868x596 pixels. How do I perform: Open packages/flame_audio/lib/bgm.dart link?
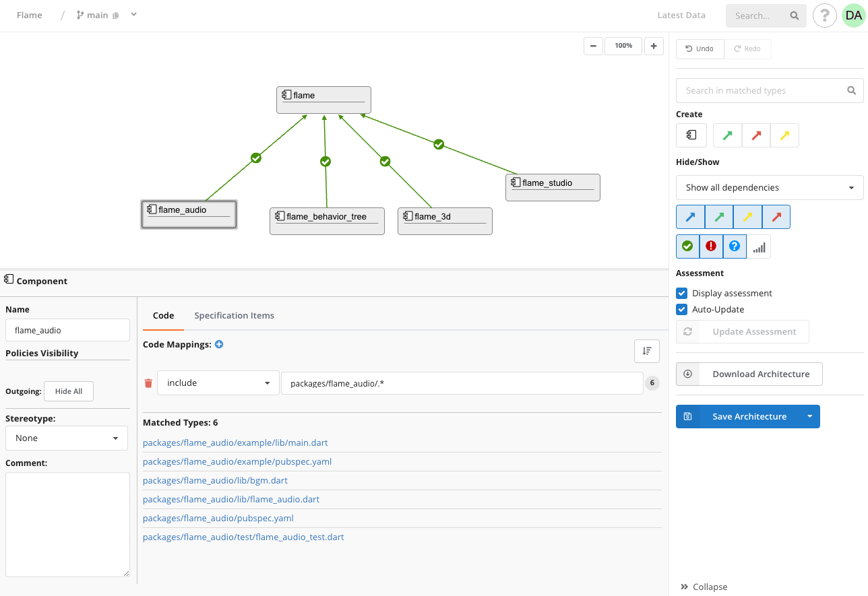[215, 480]
